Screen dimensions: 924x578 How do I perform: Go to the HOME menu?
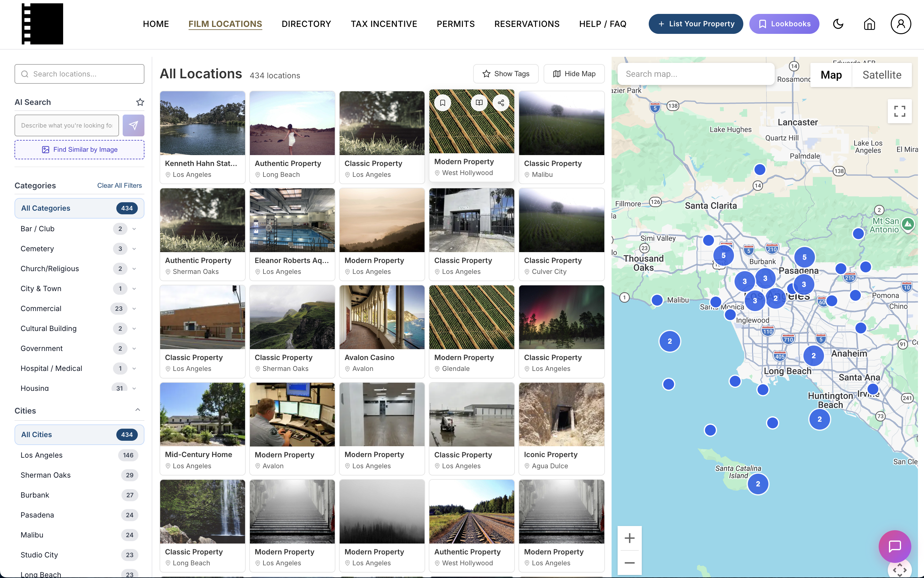(x=156, y=24)
